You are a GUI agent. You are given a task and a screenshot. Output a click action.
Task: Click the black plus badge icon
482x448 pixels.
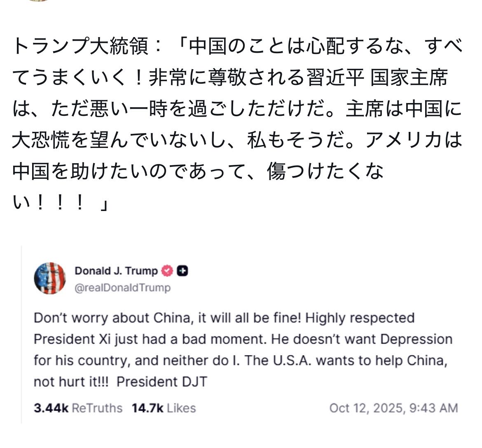(182, 271)
